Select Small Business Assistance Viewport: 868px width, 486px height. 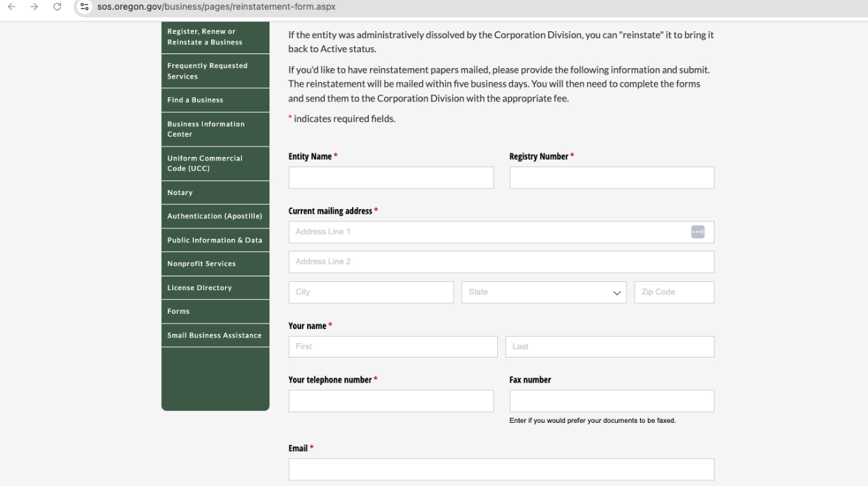pos(214,335)
